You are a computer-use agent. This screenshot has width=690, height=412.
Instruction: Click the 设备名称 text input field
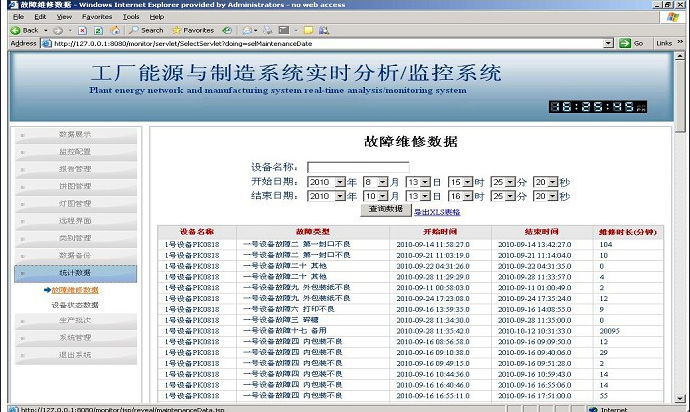pos(358,167)
